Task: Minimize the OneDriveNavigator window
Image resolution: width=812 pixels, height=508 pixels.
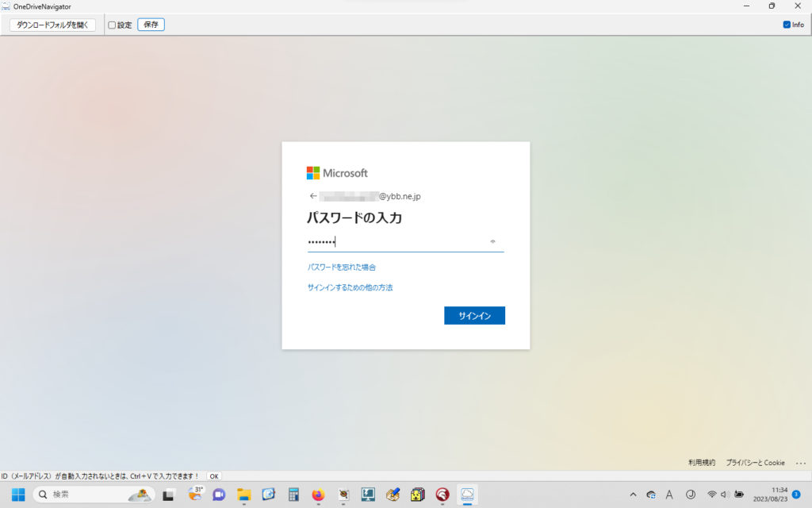Action: point(746,6)
